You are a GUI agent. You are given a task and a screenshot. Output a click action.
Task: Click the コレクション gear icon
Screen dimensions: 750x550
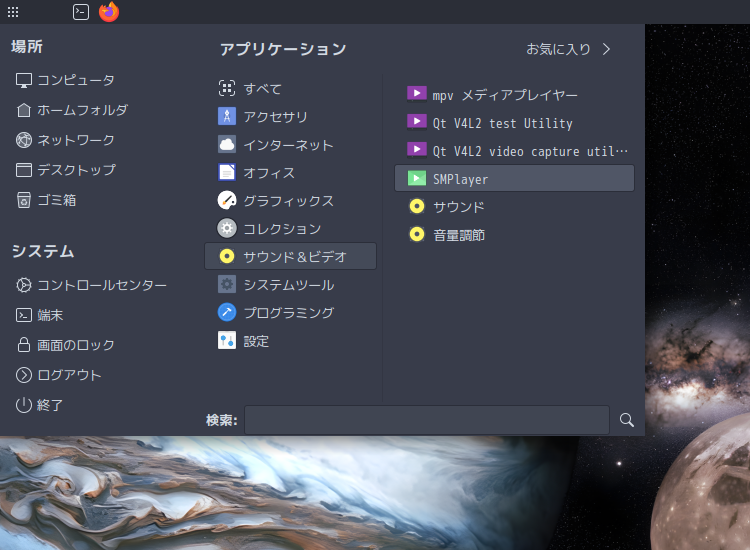(x=227, y=228)
